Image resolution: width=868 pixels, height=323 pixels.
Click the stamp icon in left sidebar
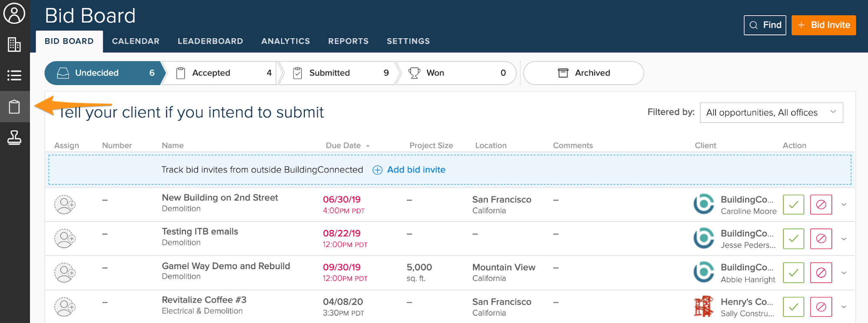(x=14, y=138)
